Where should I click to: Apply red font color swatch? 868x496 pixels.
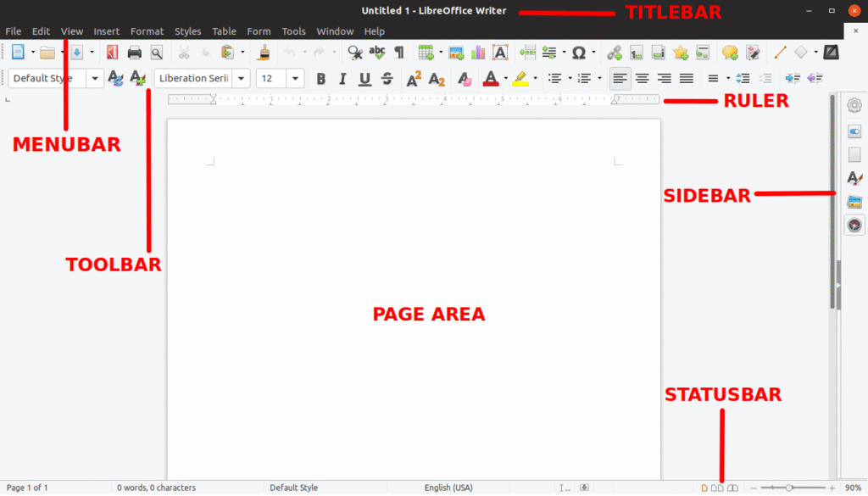pos(491,79)
